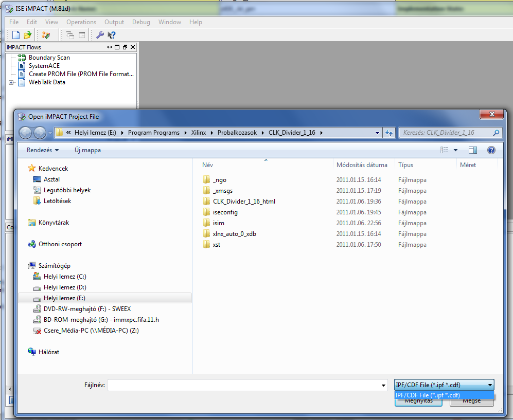The image size is (513, 420).
Task: Select the _xmsgs folder
Action: point(223,191)
